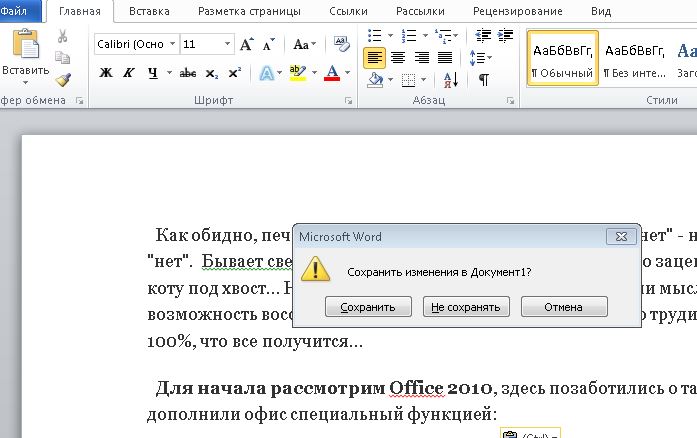Toggle the show paragraph marks (¶) icon
The height and width of the screenshot is (438, 697).
pos(483,79)
